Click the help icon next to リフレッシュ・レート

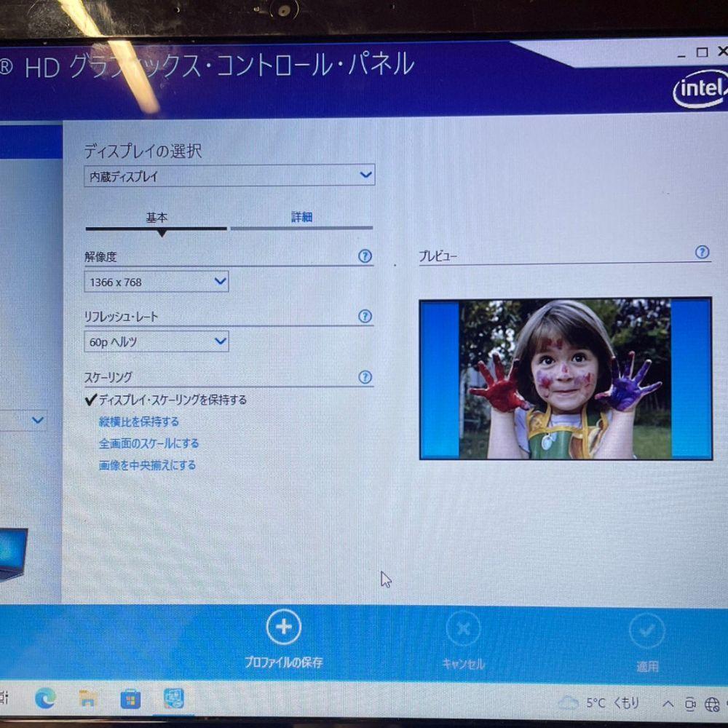point(365,316)
